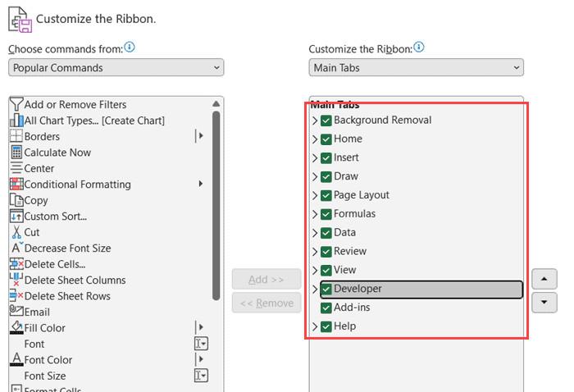The image size is (574, 392).
Task: Click the info icon beside Choose commands from
Action: pyautogui.click(x=130, y=48)
